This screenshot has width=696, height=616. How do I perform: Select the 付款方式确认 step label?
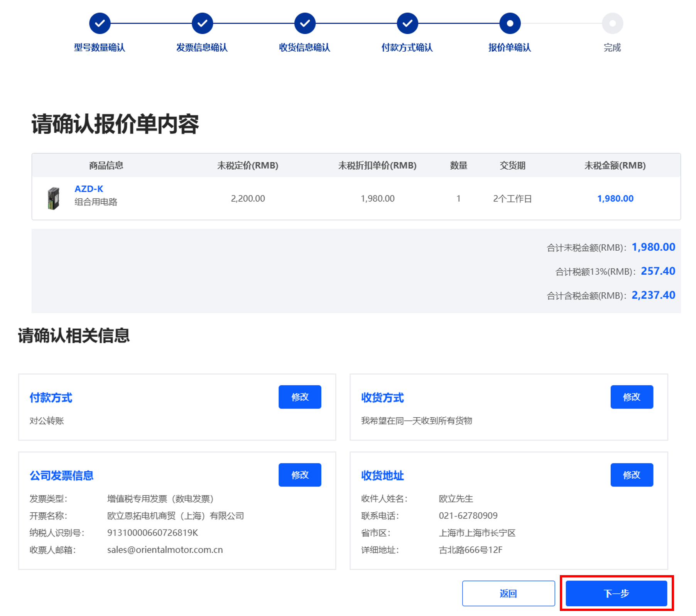click(x=407, y=47)
